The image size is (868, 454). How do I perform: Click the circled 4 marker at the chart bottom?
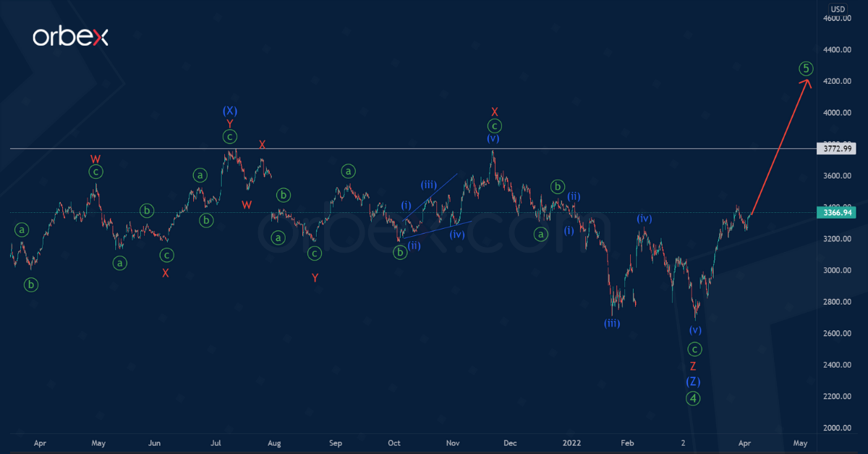point(693,398)
